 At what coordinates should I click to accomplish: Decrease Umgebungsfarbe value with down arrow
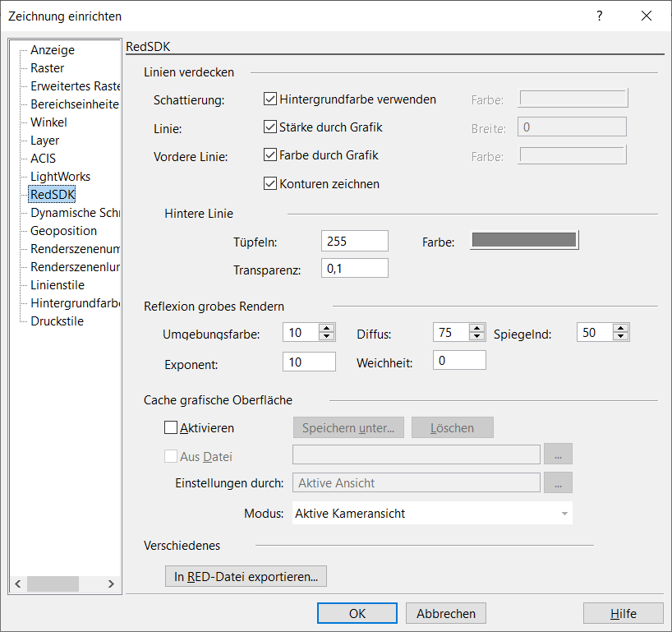tap(327, 336)
